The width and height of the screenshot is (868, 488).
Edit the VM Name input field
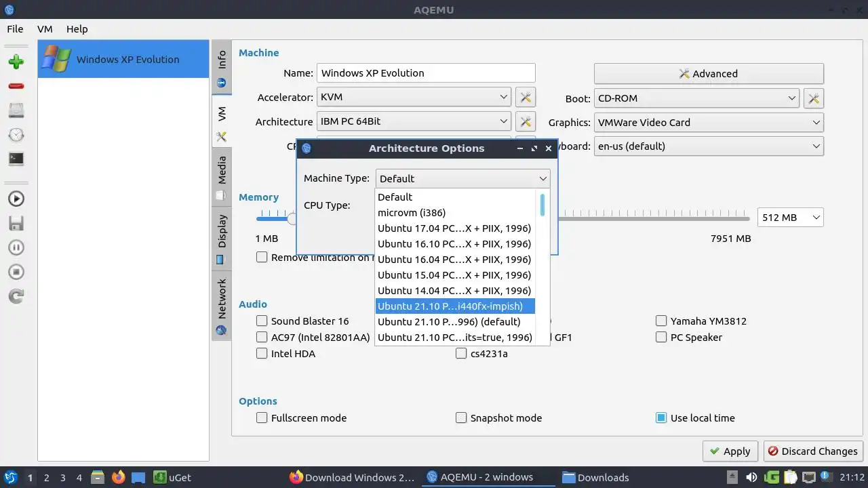[426, 73]
